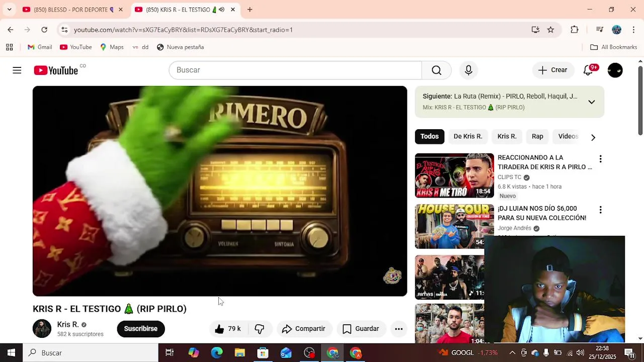Screen dimensions: 644x362
Task: Collapse the Siguiente mix playlist panel
Action: coord(592,102)
